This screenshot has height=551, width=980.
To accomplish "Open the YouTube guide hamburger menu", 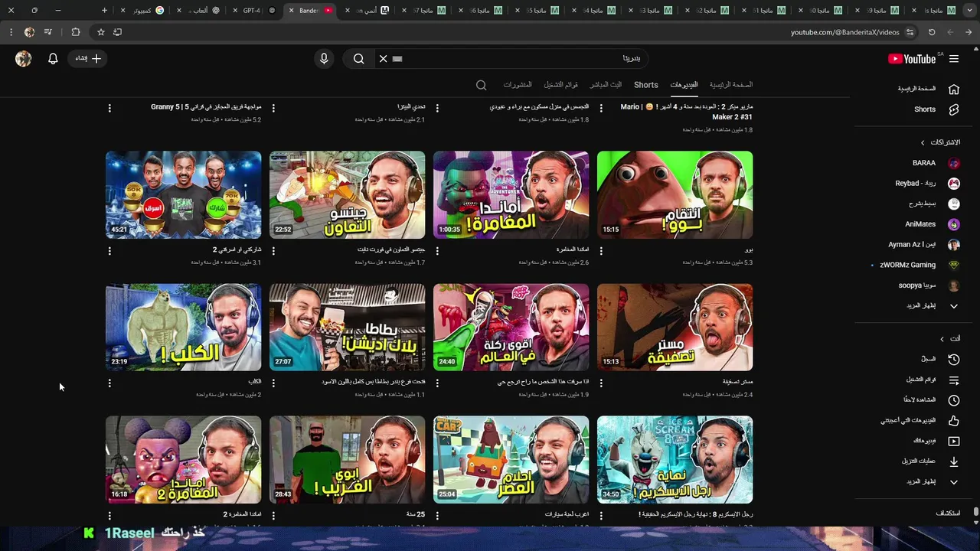I will [x=954, y=58].
